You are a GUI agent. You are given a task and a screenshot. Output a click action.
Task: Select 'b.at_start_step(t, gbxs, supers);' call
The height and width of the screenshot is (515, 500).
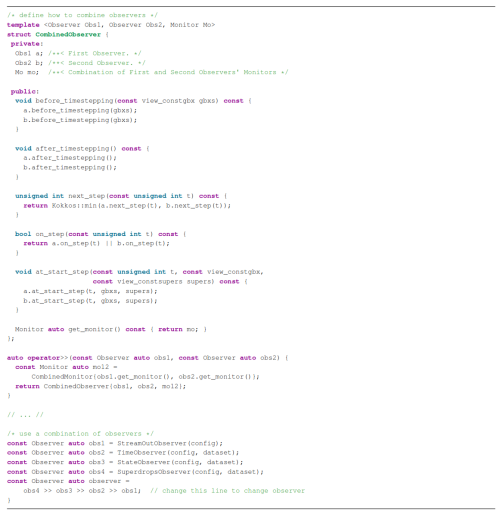coord(90,301)
